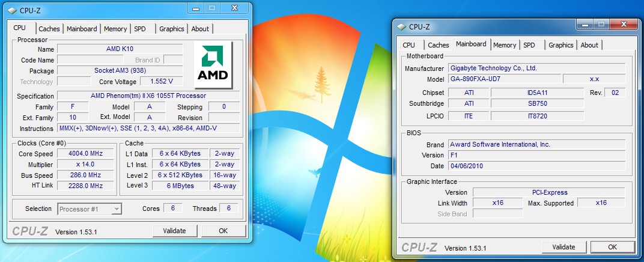Click Level 2 value 6 x 512 KBytes
This screenshot has height=262, width=644.
click(180, 175)
